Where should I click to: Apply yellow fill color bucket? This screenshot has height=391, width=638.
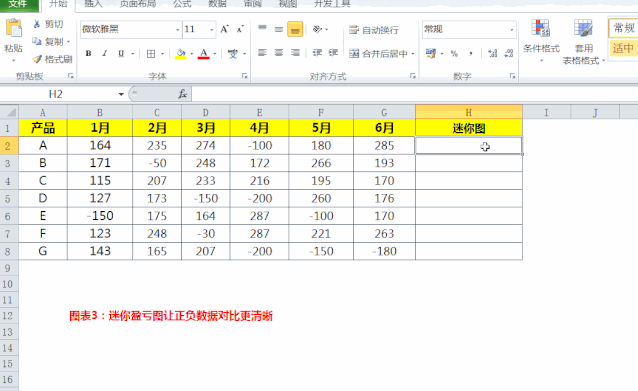181,53
